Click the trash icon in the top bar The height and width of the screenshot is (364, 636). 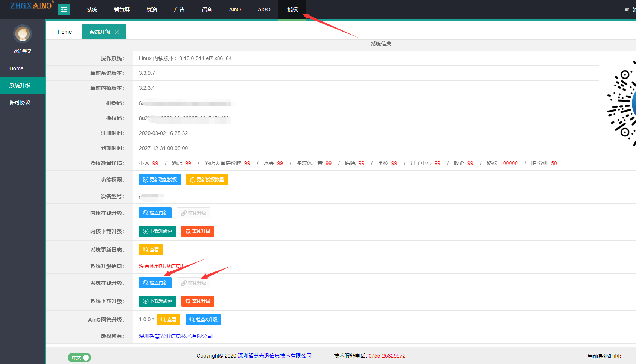tap(627, 9)
